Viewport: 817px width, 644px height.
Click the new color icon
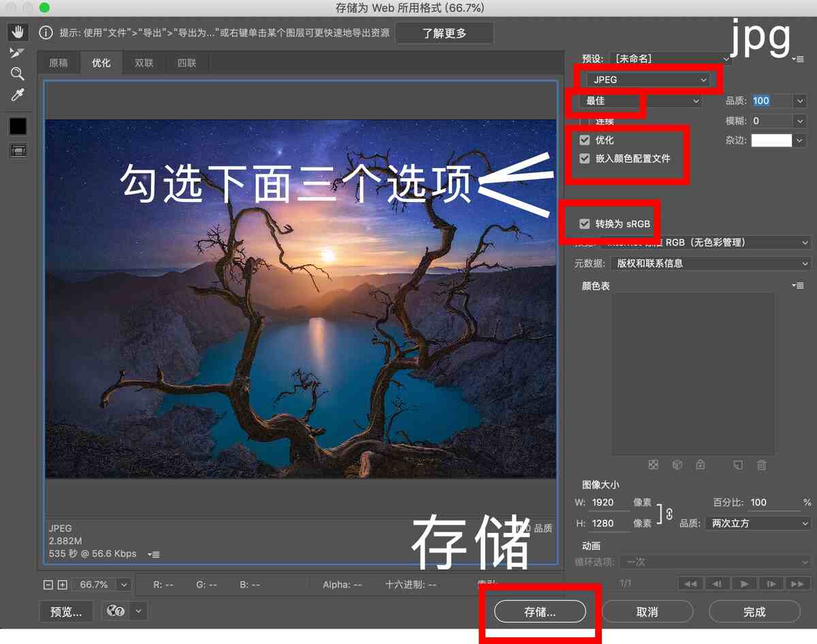737,465
